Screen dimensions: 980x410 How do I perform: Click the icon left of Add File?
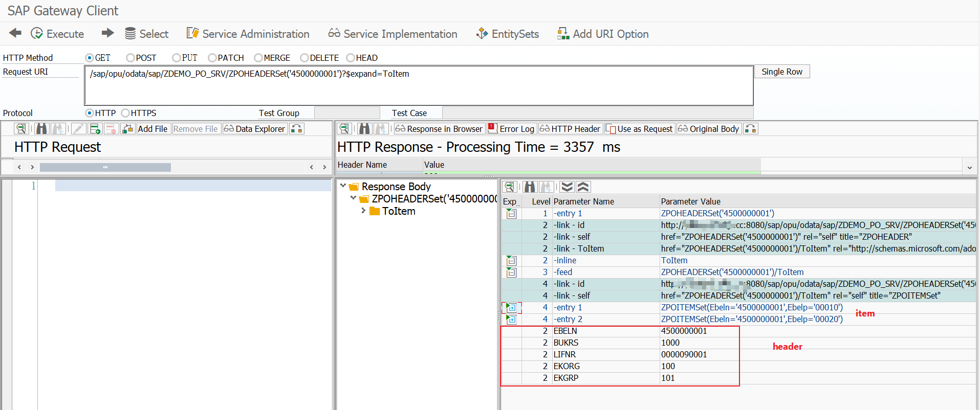[x=127, y=129]
